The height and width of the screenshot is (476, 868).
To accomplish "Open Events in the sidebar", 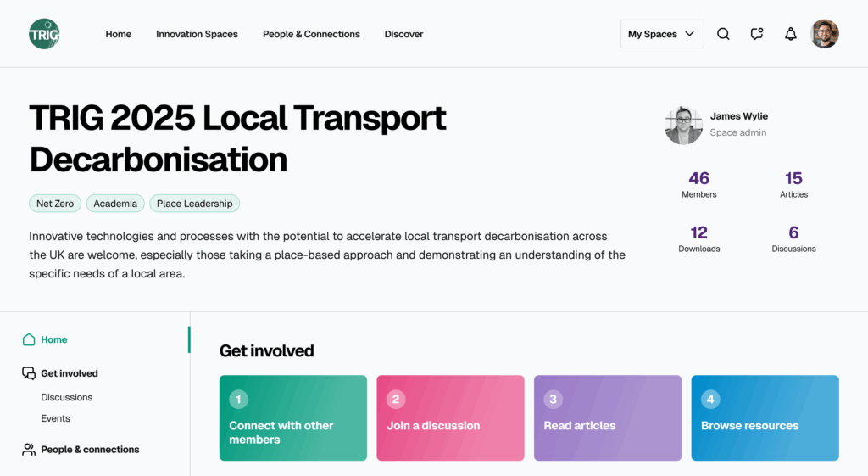I will click(56, 418).
